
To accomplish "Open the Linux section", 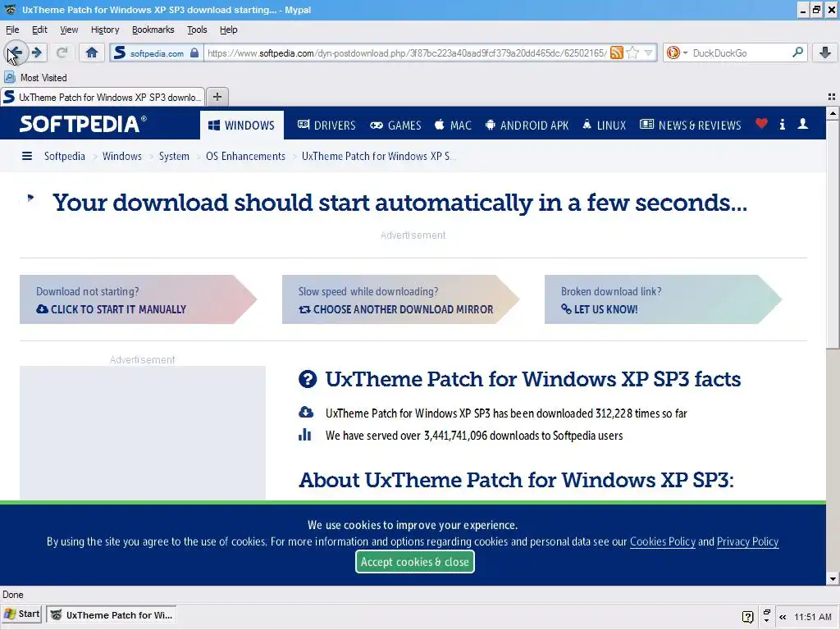I will (x=605, y=126).
